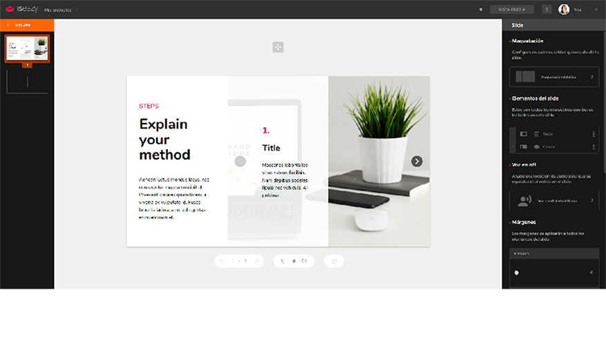
Task: Open the user avatar profile menu
Action: (x=564, y=10)
